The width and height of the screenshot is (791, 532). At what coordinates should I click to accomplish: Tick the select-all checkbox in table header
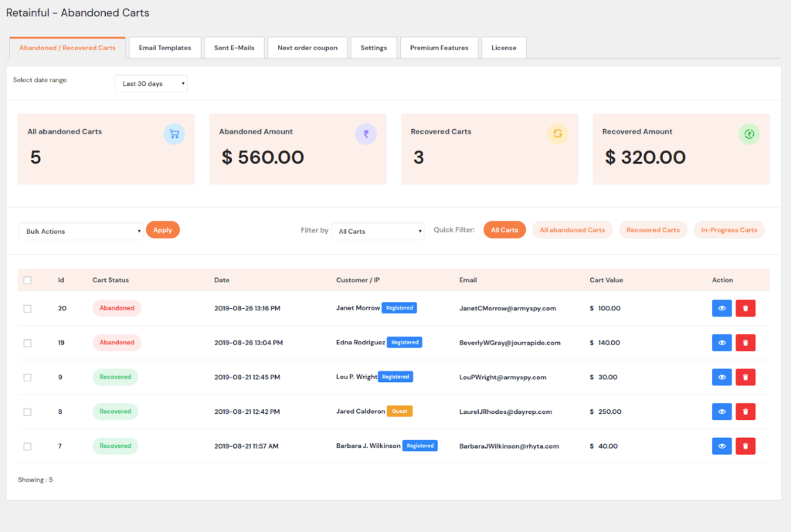coord(27,280)
